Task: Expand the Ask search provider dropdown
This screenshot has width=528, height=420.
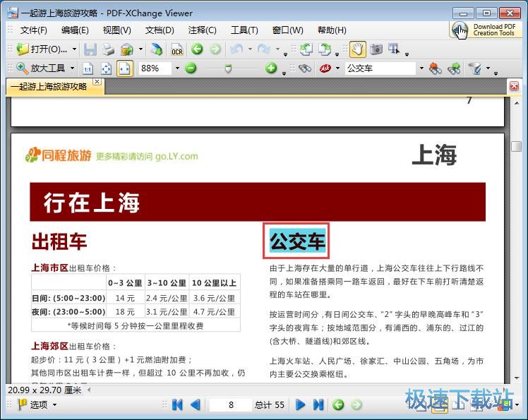Action: click(x=337, y=68)
